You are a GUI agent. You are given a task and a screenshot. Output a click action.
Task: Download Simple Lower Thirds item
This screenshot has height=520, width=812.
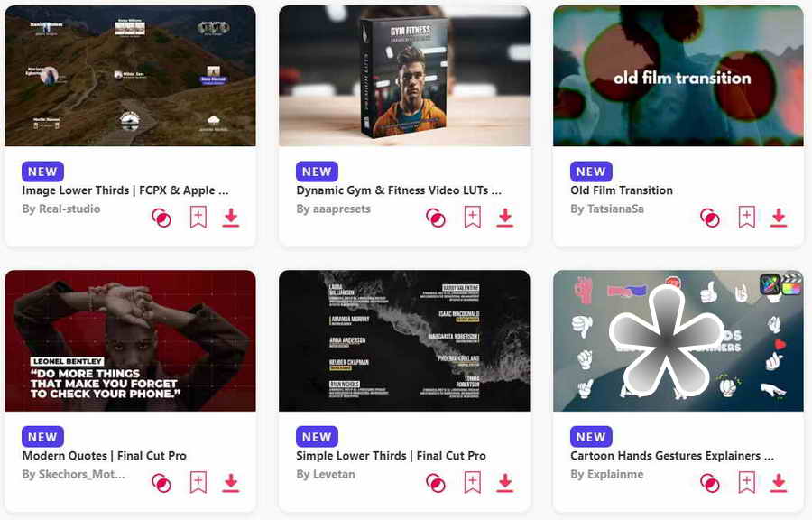click(505, 483)
